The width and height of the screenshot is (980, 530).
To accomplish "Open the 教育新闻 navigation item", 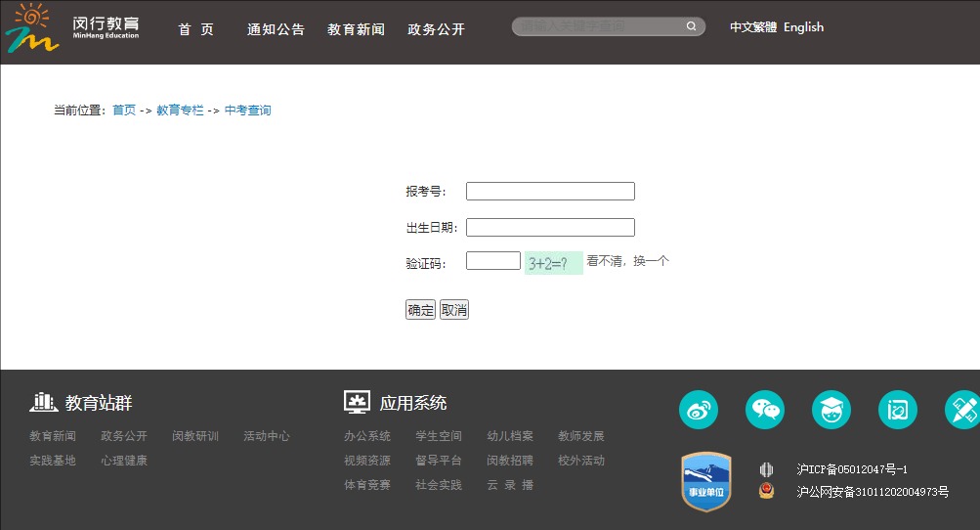I will click(x=356, y=29).
